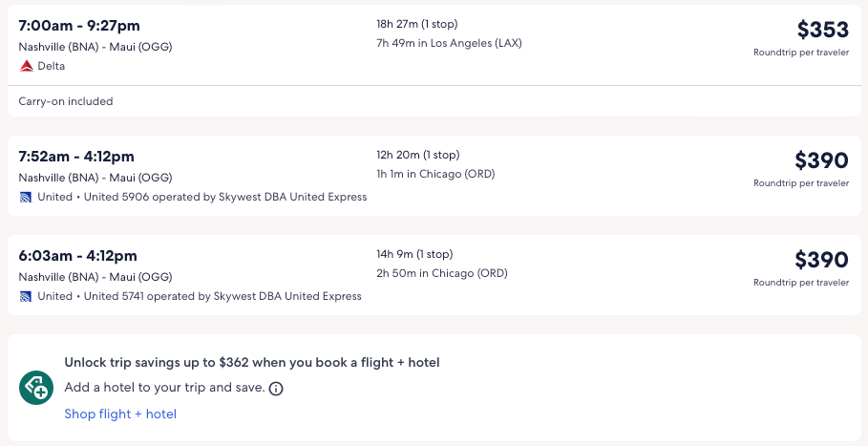Click the Carry-on included label
This screenshot has width=868, height=446.
(x=66, y=101)
